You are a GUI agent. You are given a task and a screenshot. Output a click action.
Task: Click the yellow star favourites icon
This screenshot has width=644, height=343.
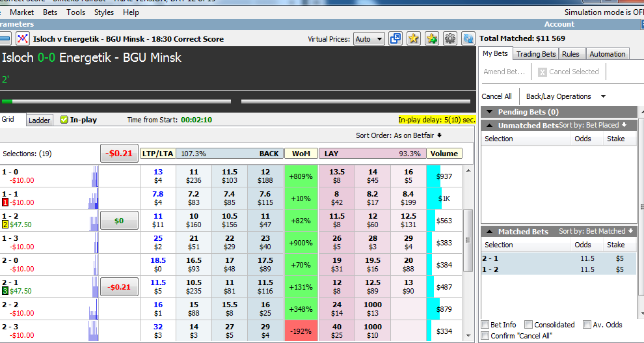(414, 38)
